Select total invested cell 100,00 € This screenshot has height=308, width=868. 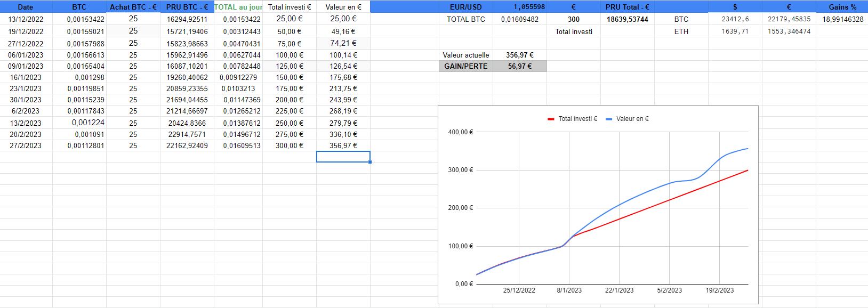(x=290, y=55)
